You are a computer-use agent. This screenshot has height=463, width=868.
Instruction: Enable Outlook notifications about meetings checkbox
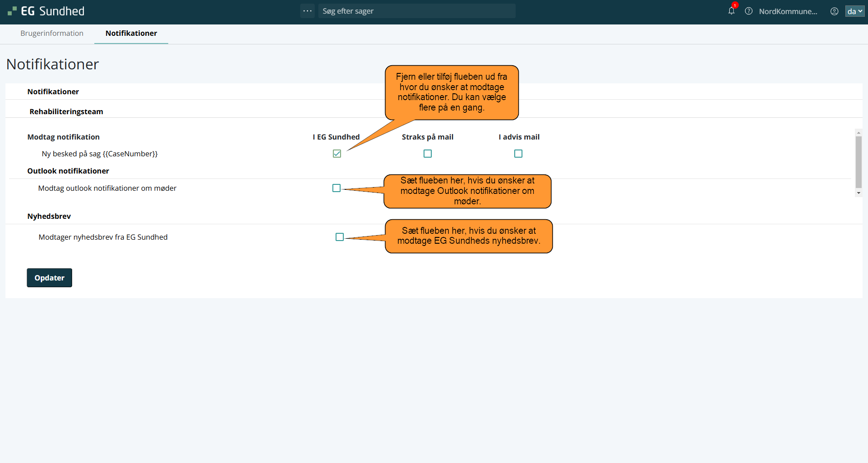pyautogui.click(x=336, y=188)
